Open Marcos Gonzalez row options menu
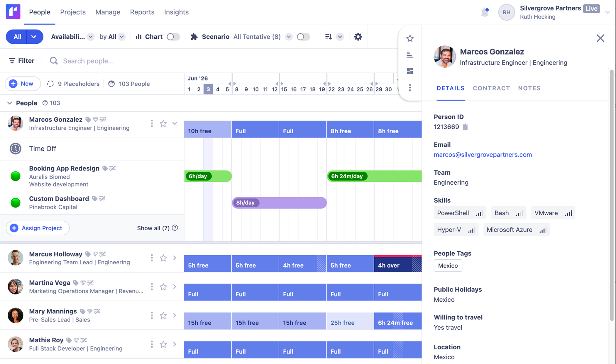 [152, 124]
